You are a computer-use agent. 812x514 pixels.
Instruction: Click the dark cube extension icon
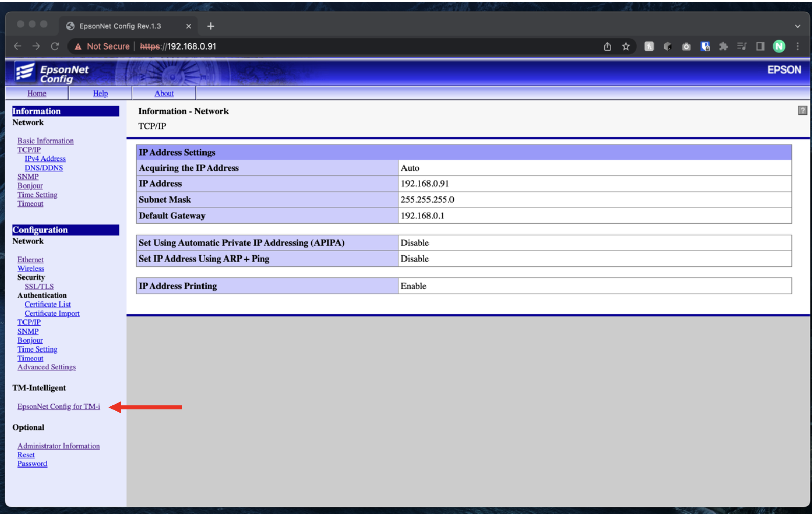click(x=667, y=46)
